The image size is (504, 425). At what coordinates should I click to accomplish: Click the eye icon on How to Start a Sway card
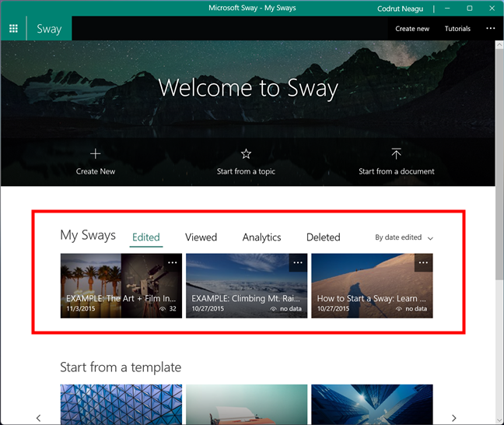pyautogui.click(x=399, y=309)
